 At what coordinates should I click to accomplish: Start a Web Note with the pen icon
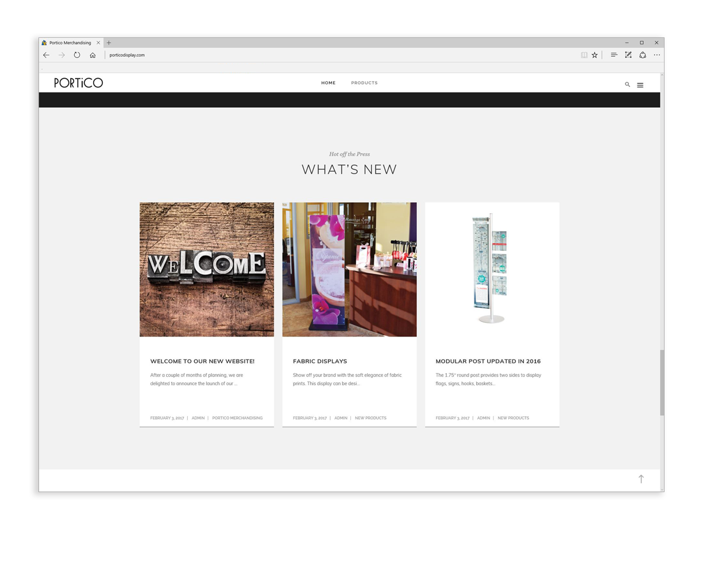[628, 55]
